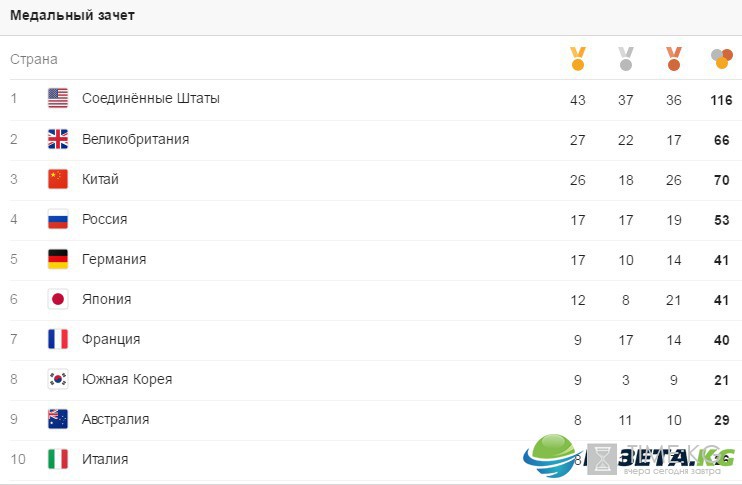Screen dimensions: 742x485
Task: Open the Соединённые Штаты country link
Action: coord(150,98)
